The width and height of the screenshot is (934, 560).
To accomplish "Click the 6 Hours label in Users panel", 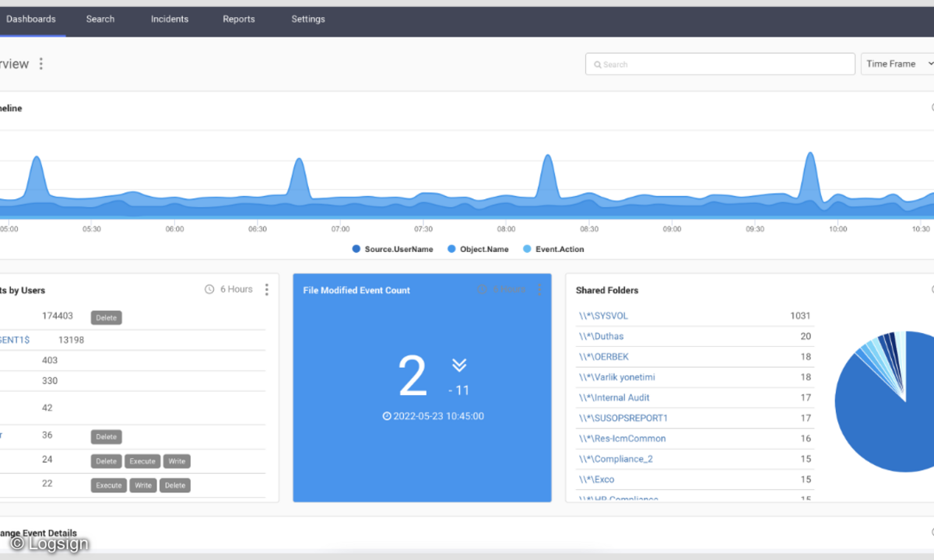I will pyautogui.click(x=237, y=289).
